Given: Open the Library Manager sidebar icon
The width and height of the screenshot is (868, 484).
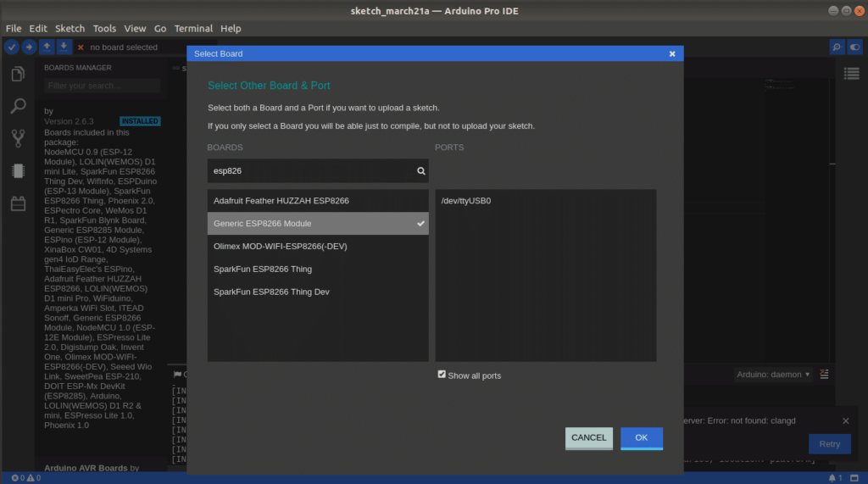Looking at the screenshot, I should pyautogui.click(x=18, y=203).
